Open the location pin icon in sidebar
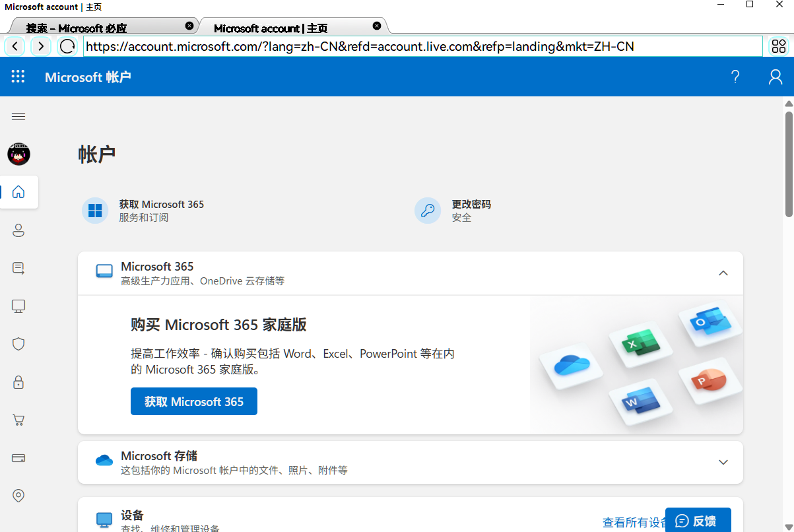The image size is (794, 532). click(18, 496)
